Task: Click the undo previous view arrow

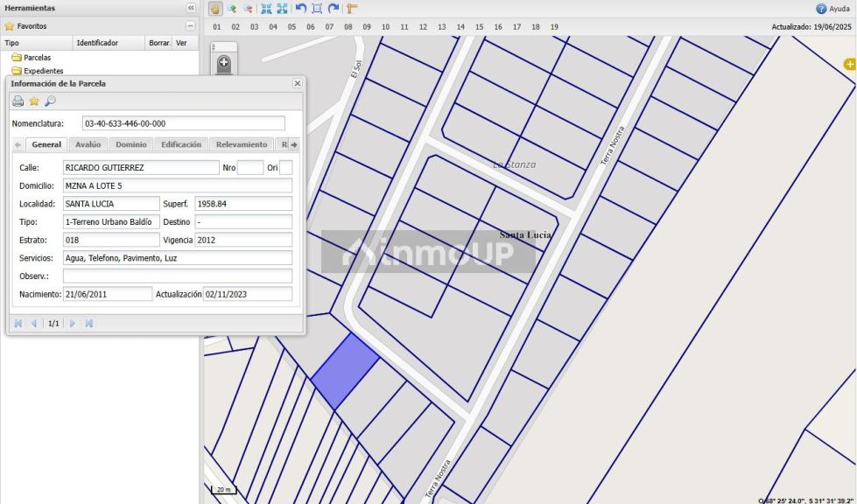Action: [300, 8]
